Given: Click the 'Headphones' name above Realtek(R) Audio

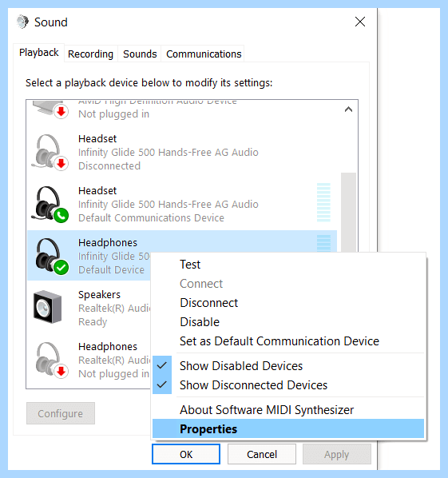Looking at the screenshot, I should click(108, 346).
